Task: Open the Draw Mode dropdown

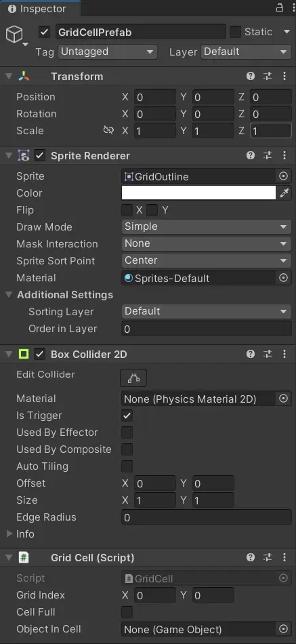Action: 206,226
